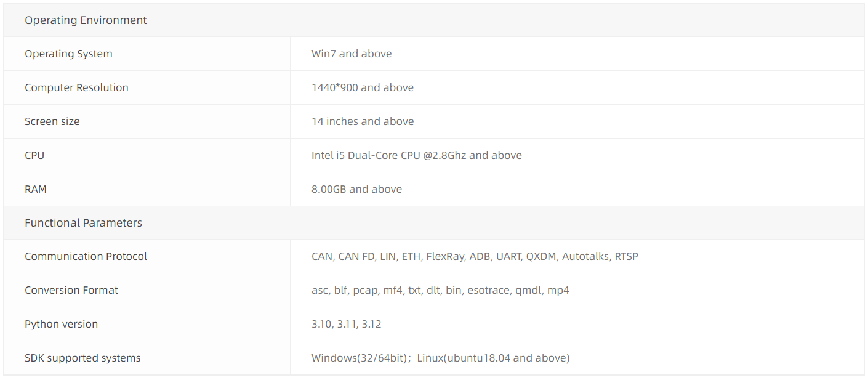Click the '1440*900 and above' value
The image size is (868, 380).
pyautogui.click(x=363, y=87)
